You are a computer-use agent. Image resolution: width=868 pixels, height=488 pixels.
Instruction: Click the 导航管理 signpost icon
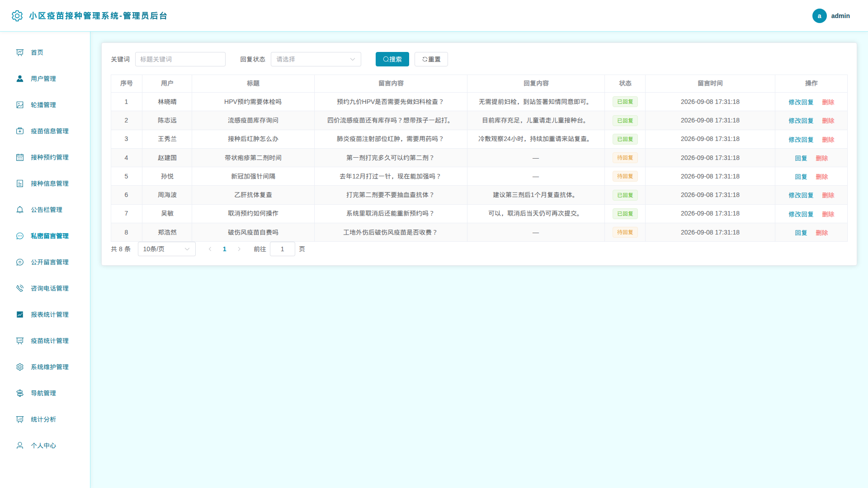coord(20,393)
